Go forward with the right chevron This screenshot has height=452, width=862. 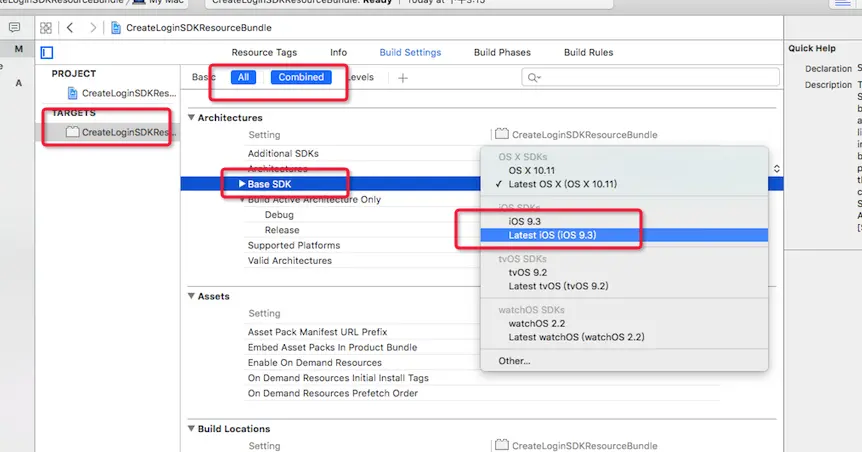[93, 27]
